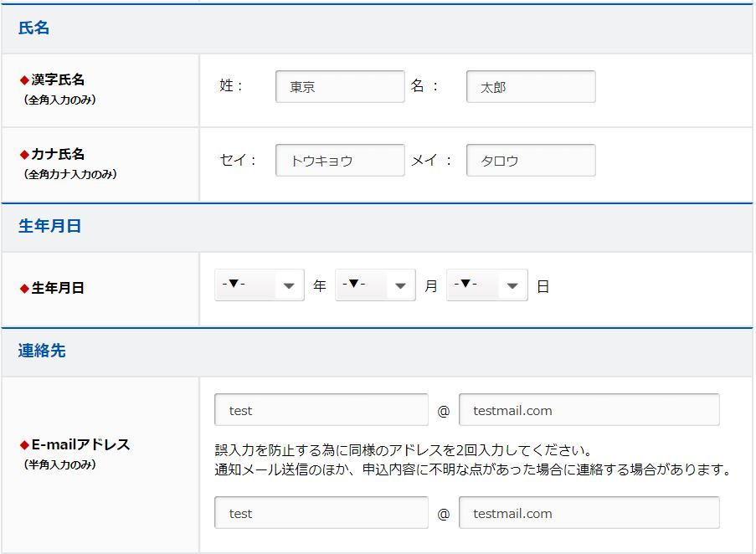Click the (半角入力のみ) hint under E-mailアドレス

59,464
